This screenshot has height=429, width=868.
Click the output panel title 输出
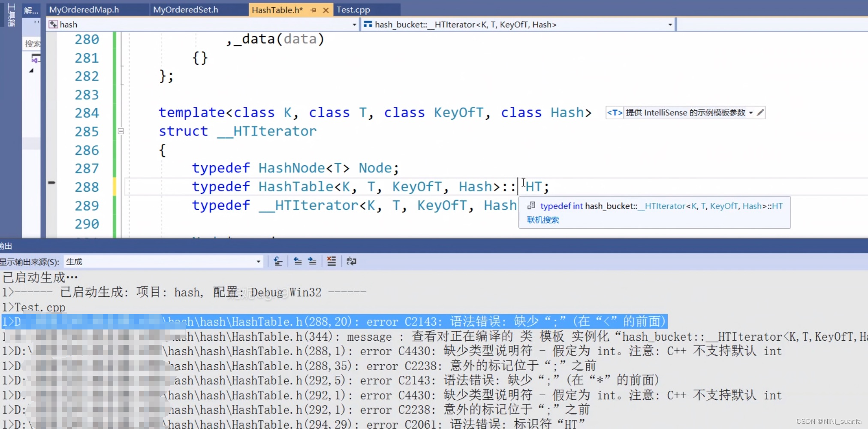(6, 246)
